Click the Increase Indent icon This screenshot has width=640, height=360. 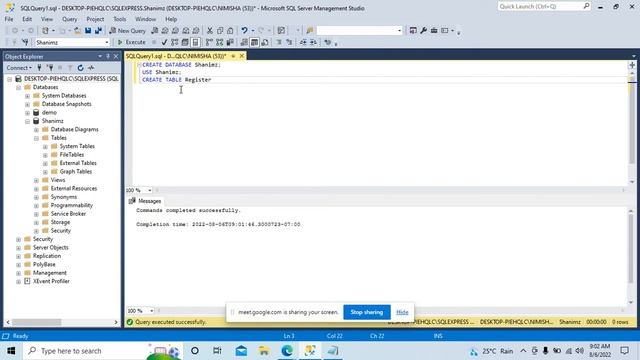[x=313, y=42]
